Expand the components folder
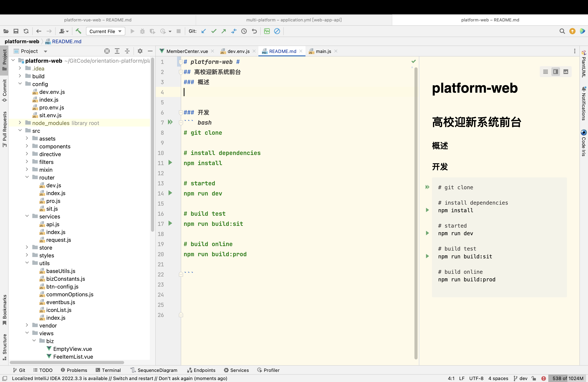The width and height of the screenshot is (588, 382). coord(27,146)
